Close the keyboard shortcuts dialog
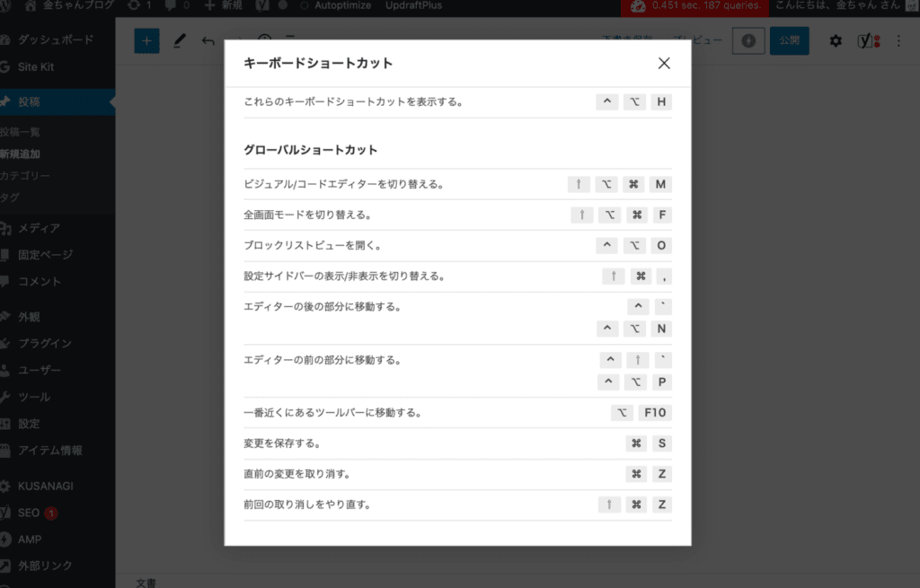 coord(664,64)
